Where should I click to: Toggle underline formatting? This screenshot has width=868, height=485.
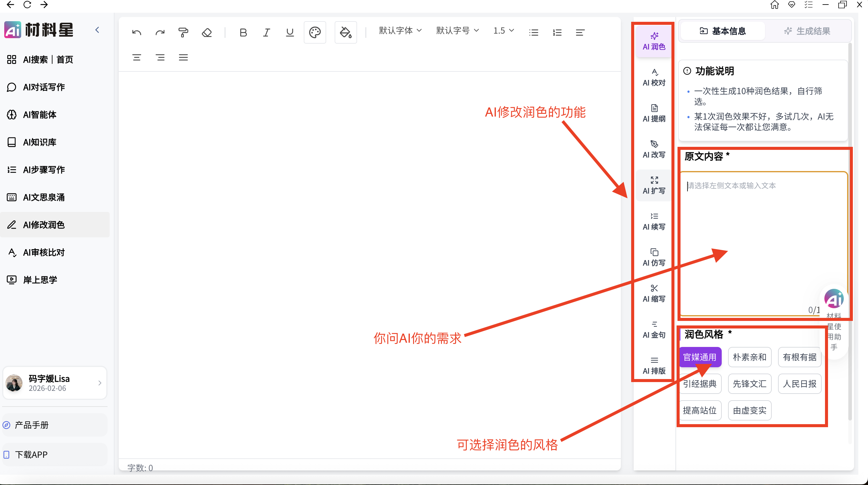[290, 32]
